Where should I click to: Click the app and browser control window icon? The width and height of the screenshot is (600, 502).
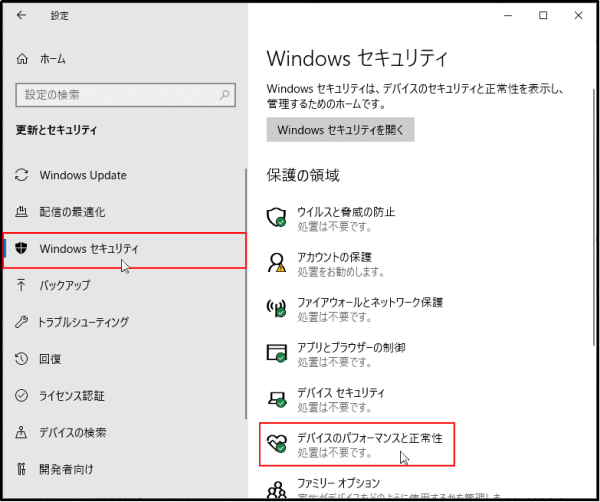click(x=276, y=353)
